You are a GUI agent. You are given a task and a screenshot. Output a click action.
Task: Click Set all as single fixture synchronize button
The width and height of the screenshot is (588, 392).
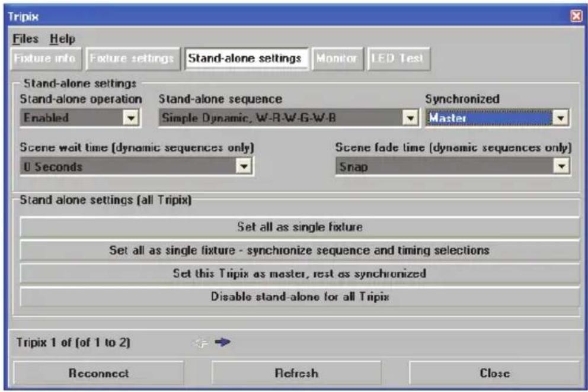click(x=299, y=250)
